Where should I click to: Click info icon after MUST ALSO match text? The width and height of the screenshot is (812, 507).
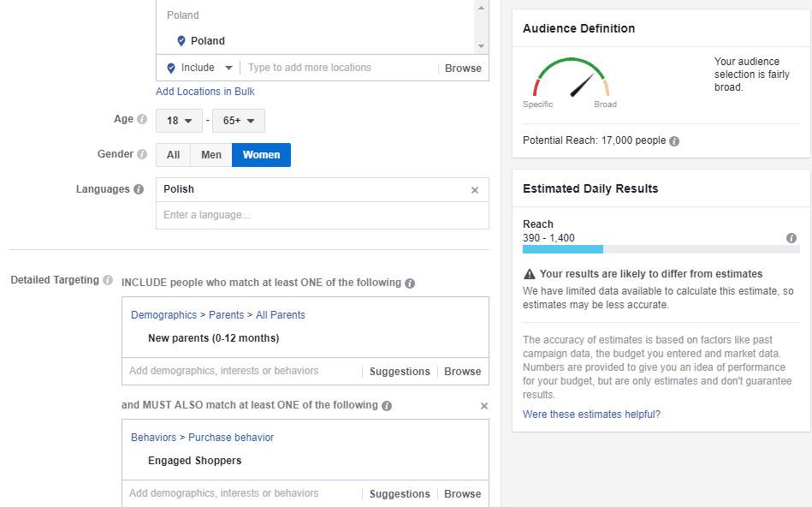(x=387, y=406)
